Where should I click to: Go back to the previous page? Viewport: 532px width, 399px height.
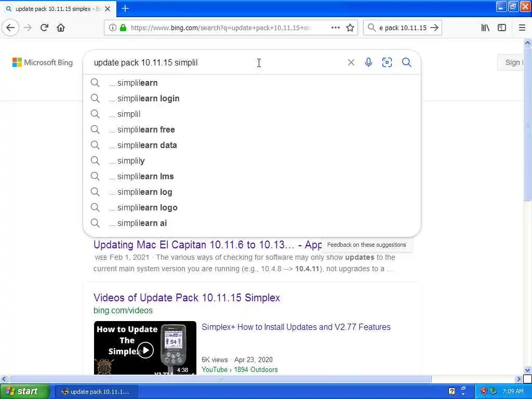pyautogui.click(x=10, y=28)
